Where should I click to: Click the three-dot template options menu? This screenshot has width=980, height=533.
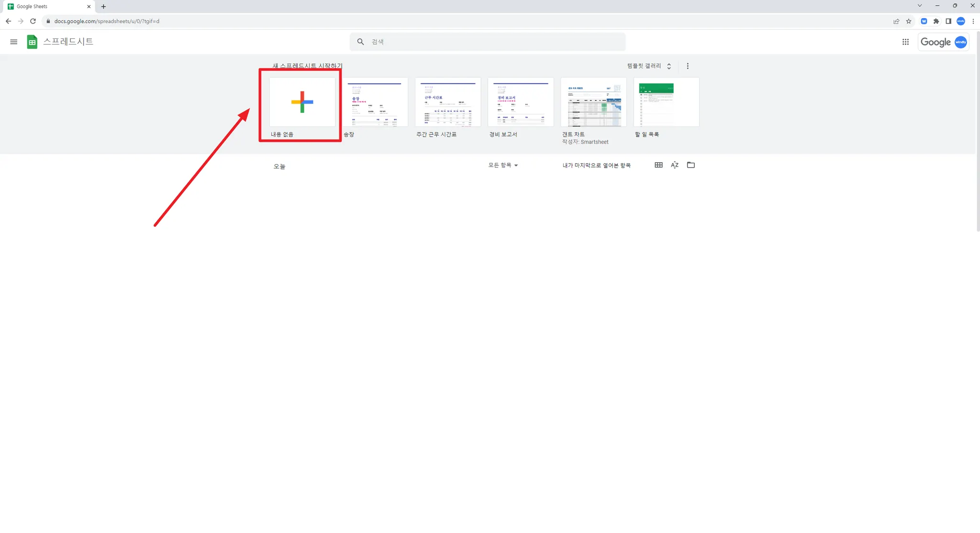coord(688,66)
